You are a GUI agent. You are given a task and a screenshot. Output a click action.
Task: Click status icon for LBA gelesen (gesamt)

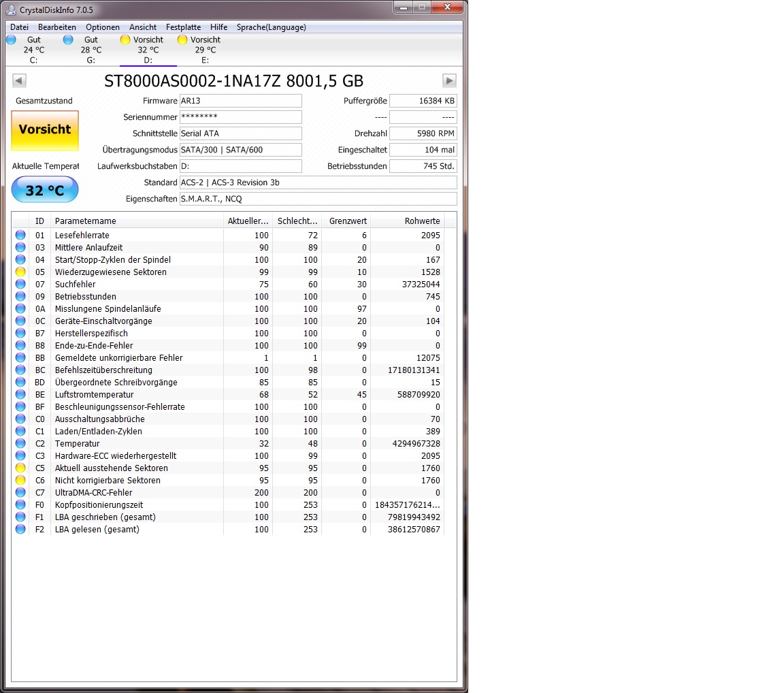(x=20, y=529)
